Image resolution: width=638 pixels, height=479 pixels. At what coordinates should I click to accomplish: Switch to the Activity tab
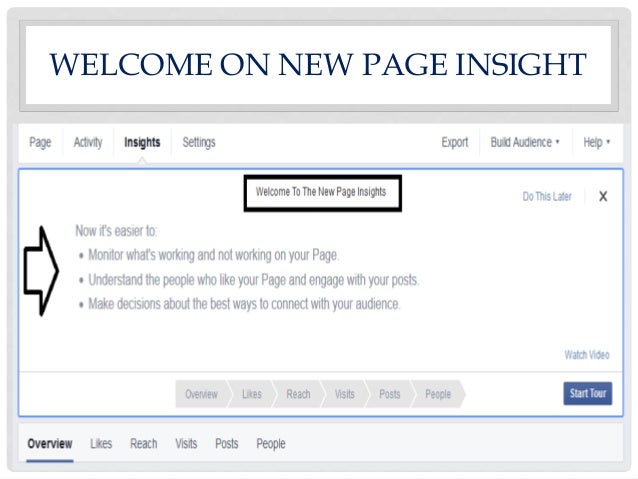(x=88, y=142)
